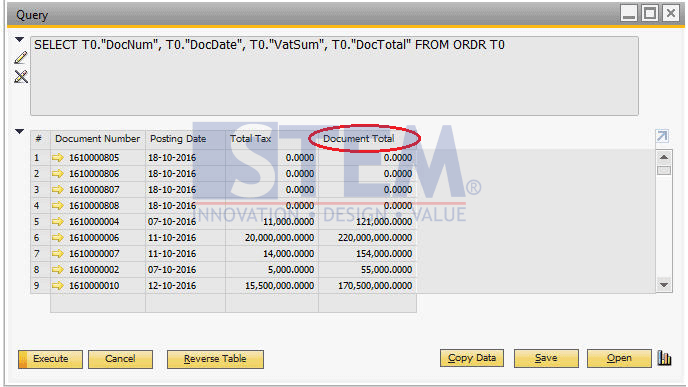
Task: Click Reverse Table button
Action: click(x=215, y=359)
